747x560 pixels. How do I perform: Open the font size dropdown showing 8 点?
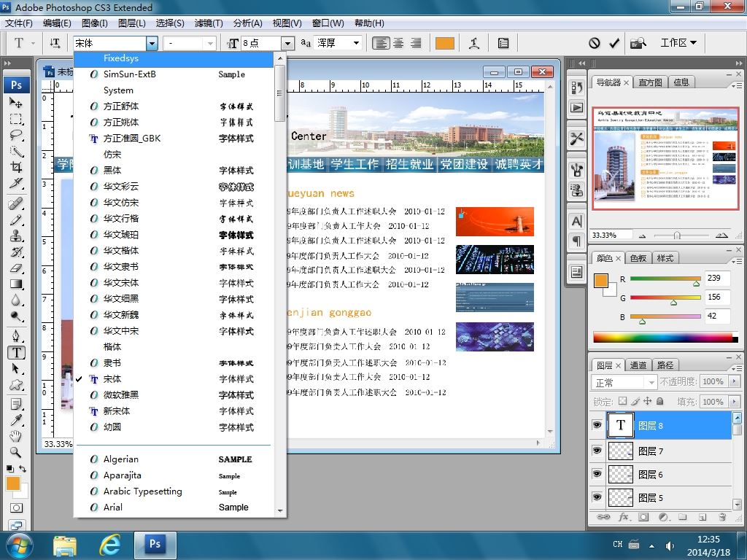point(287,44)
